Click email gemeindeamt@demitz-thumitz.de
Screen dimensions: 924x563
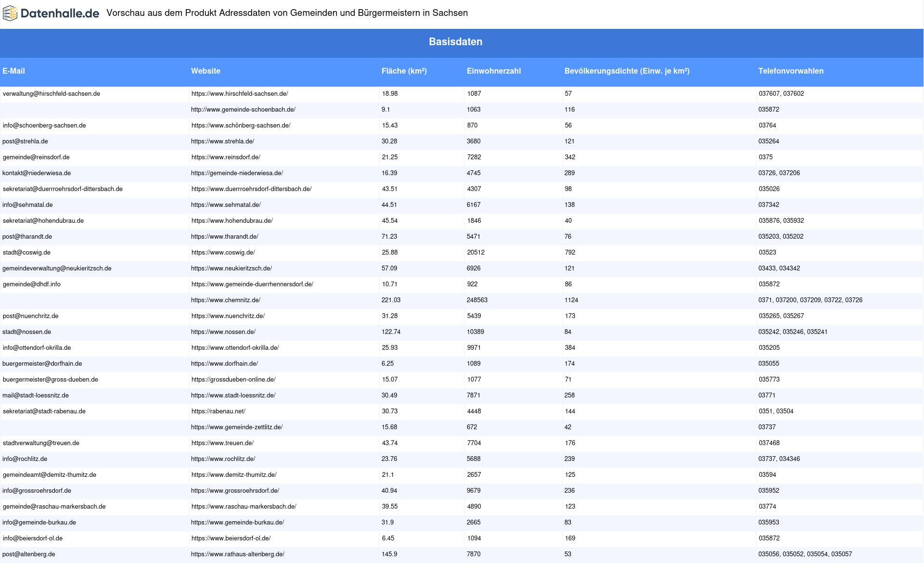pos(50,475)
